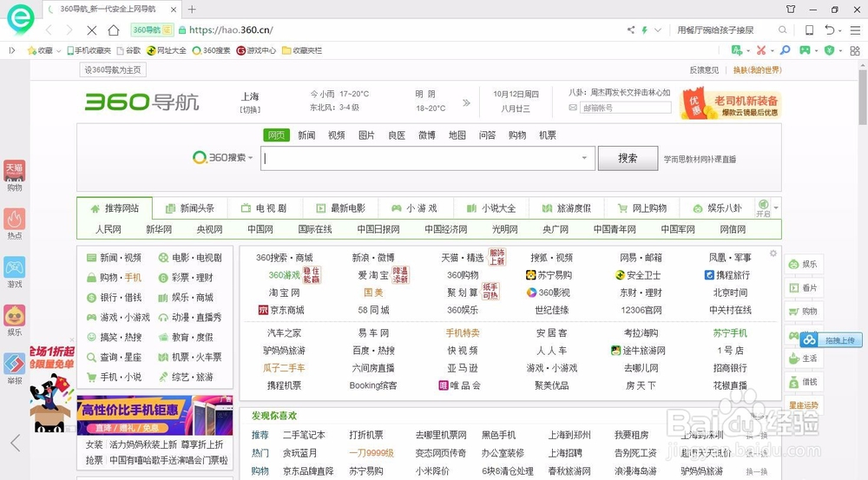The width and height of the screenshot is (868, 480).
Task: Open the 网址大全 bookmark
Action: (167, 50)
